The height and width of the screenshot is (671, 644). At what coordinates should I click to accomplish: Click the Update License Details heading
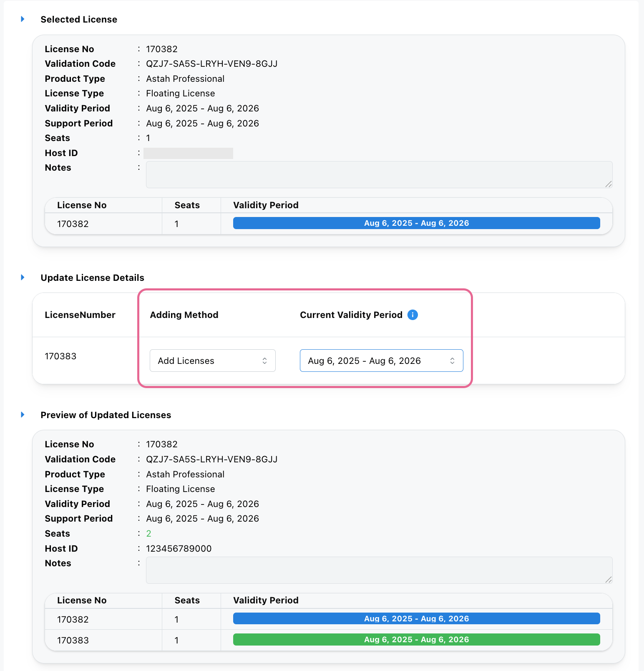[x=93, y=278]
